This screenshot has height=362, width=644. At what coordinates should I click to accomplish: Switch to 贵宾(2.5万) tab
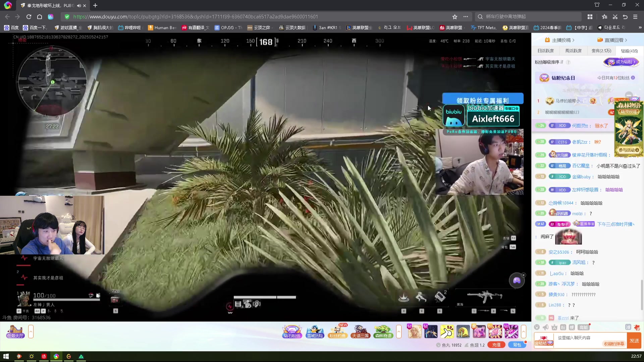click(x=601, y=51)
